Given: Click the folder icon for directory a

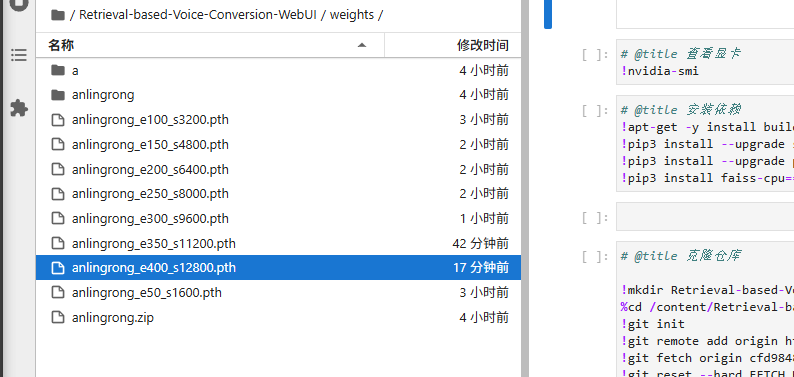Looking at the screenshot, I should 58,70.
